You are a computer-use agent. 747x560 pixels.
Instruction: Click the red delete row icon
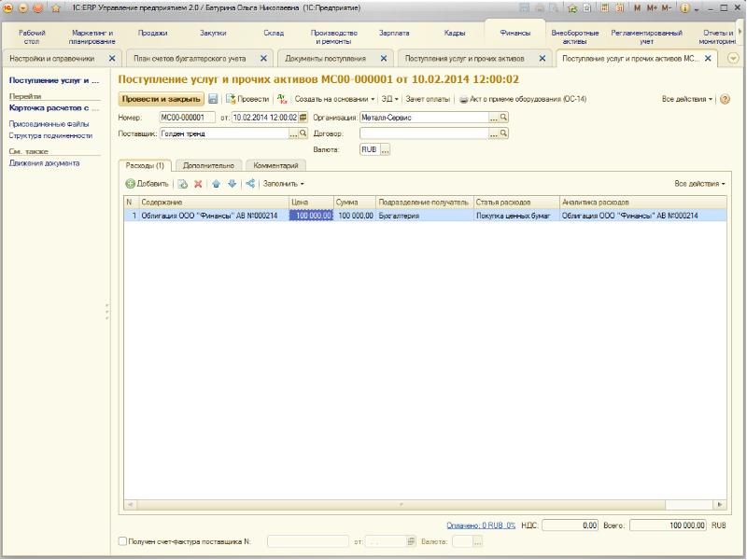198,184
